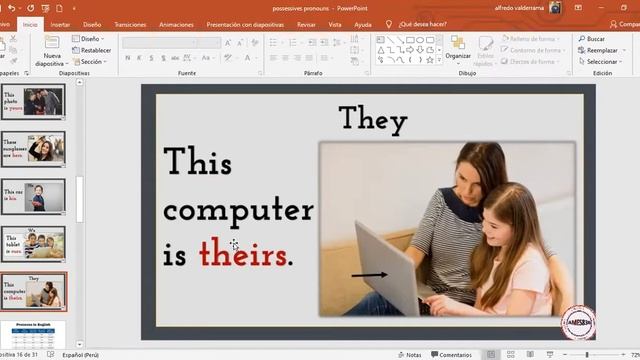This screenshot has height=360, width=640.
Task: Select rectangle shape in gallery
Action: coord(410,40)
